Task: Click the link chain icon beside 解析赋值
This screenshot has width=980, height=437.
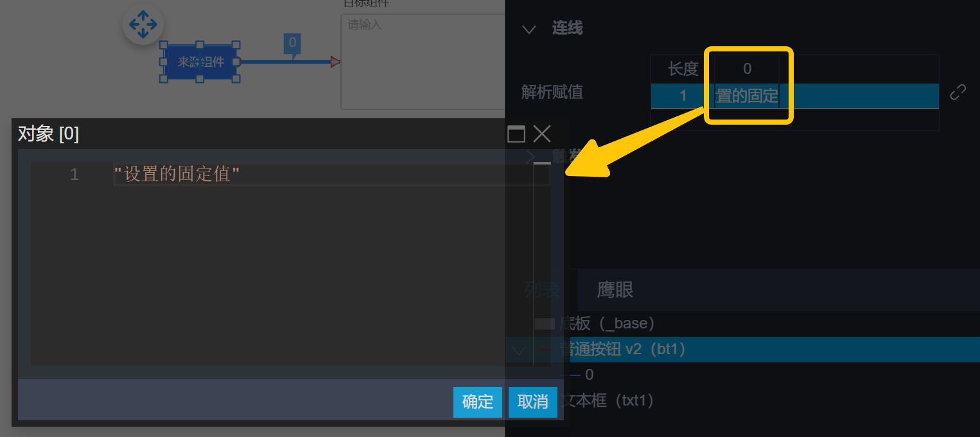Action: point(958,93)
